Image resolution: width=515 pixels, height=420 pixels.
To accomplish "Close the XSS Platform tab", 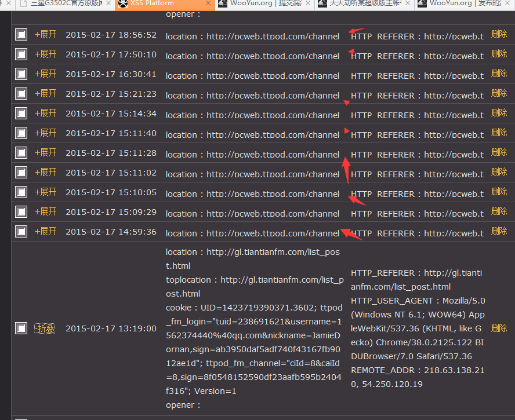I will pos(208,3).
